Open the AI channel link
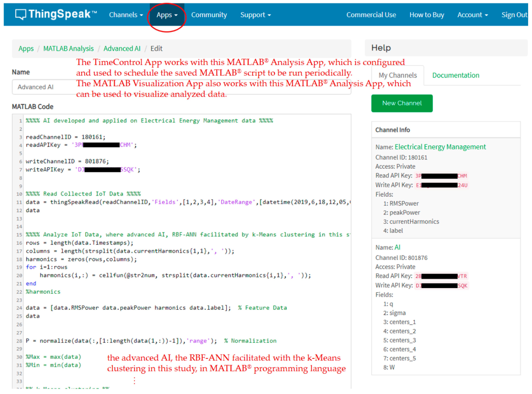532x394 pixels. tap(397, 247)
